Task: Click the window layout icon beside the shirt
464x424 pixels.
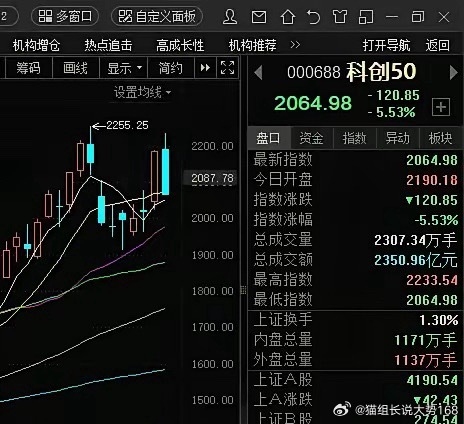Action: pyautogui.click(x=366, y=17)
